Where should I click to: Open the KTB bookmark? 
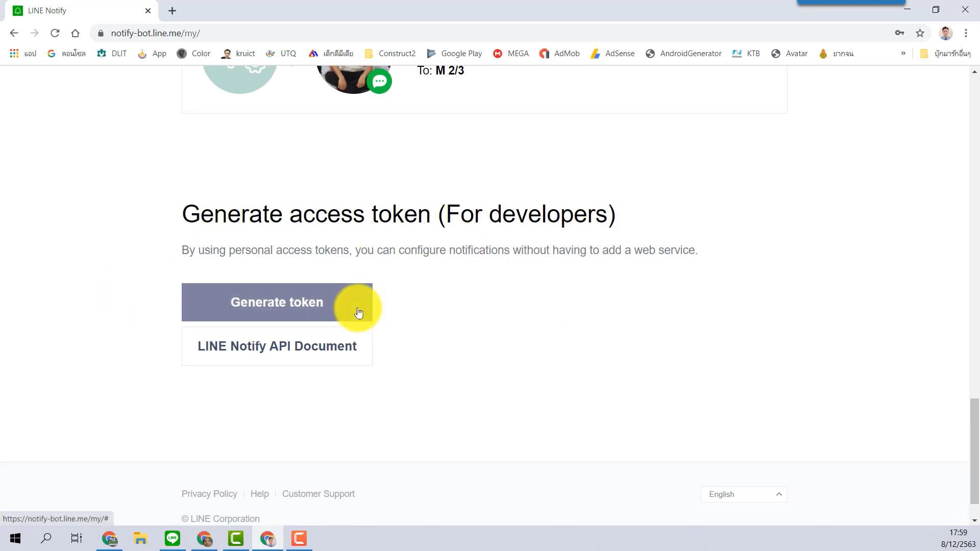click(x=746, y=54)
